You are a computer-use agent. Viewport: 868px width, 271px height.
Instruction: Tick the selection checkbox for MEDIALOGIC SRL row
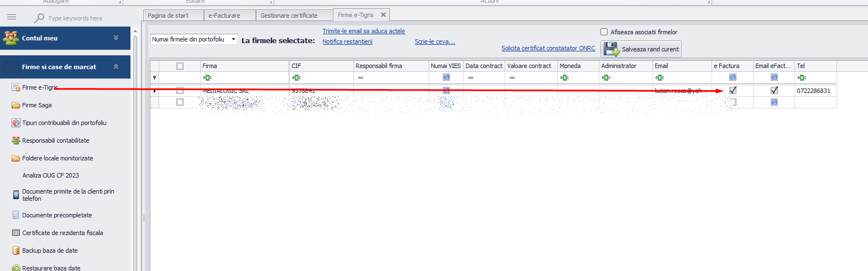pyautogui.click(x=180, y=90)
